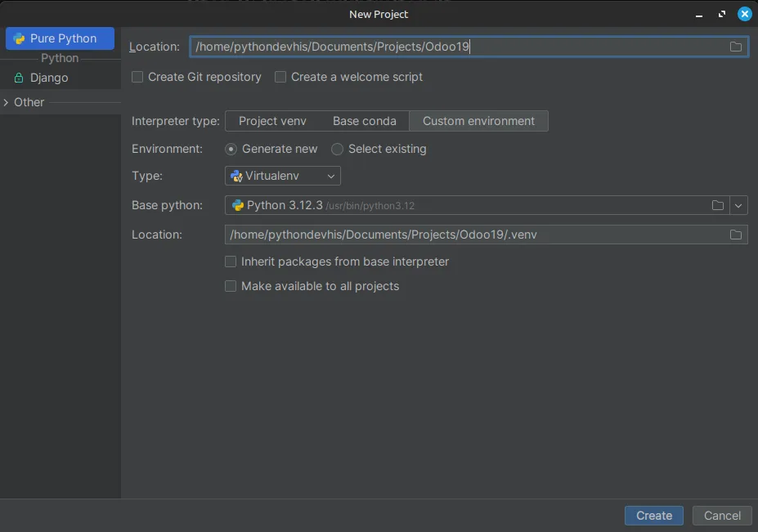Expand the Other category in sidebar
Image resolution: width=758 pixels, height=532 pixels.
[x=7, y=102]
